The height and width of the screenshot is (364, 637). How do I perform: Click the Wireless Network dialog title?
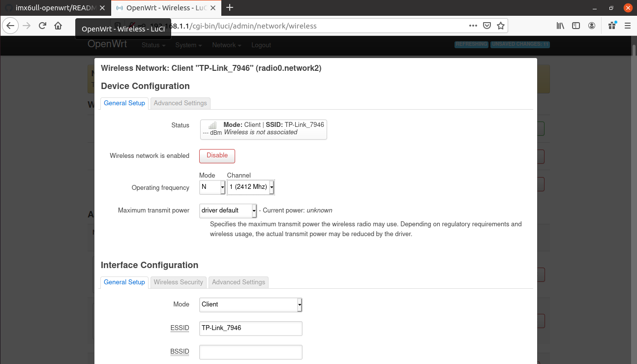pyautogui.click(x=211, y=68)
